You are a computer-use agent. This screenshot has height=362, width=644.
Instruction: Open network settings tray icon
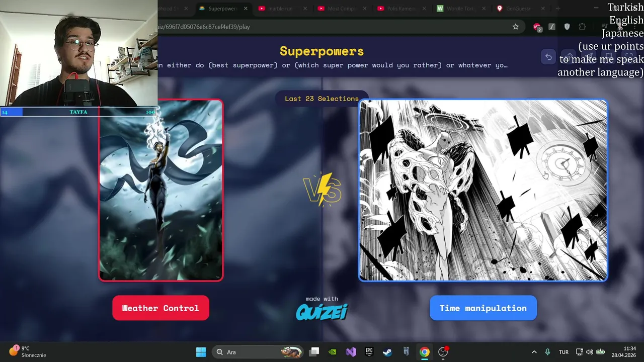tap(579, 352)
